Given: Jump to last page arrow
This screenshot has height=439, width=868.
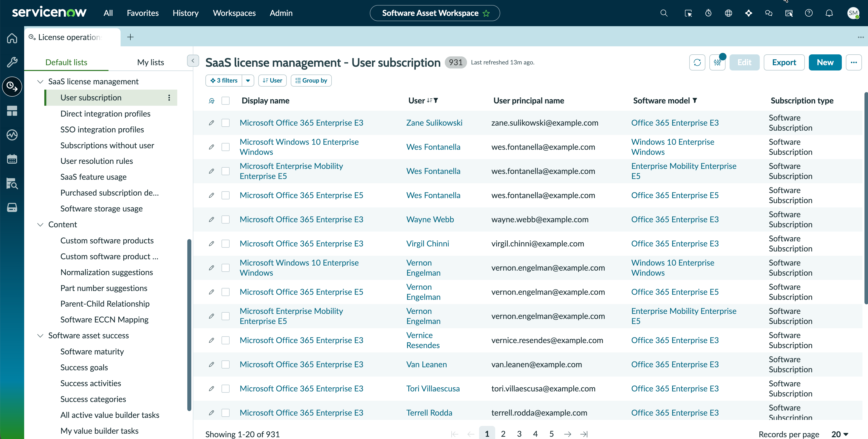Looking at the screenshot, I should tap(584, 434).
